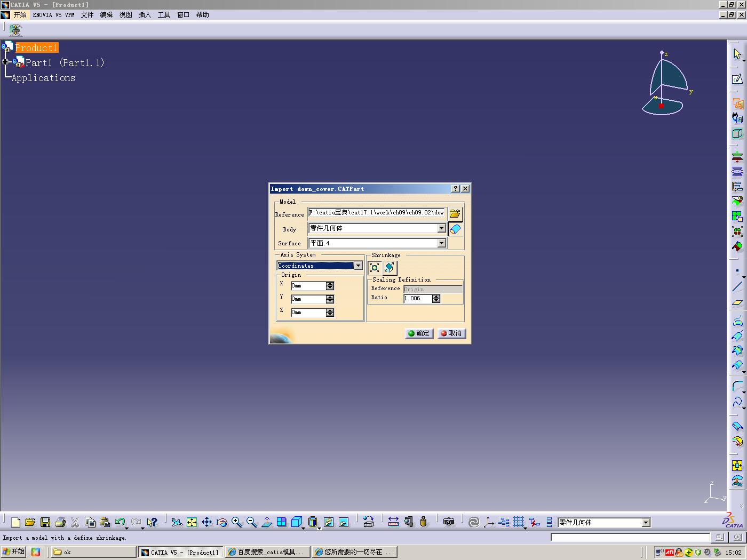Viewport: 747px width, 560px height.
Task: Click the Zoom In magnifier icon
Action: (236, 522)
